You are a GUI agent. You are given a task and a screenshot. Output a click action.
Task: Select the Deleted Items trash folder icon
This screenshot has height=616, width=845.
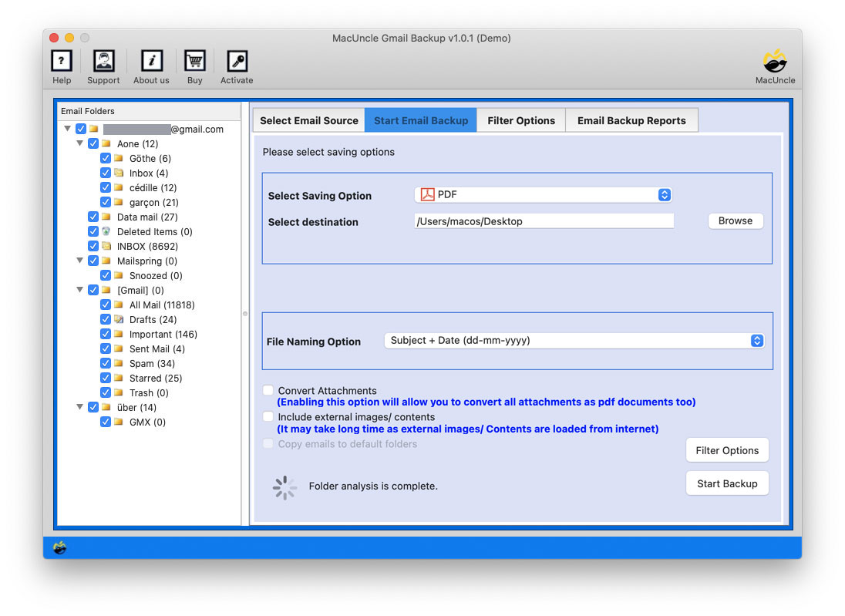[x=106, y=231]
